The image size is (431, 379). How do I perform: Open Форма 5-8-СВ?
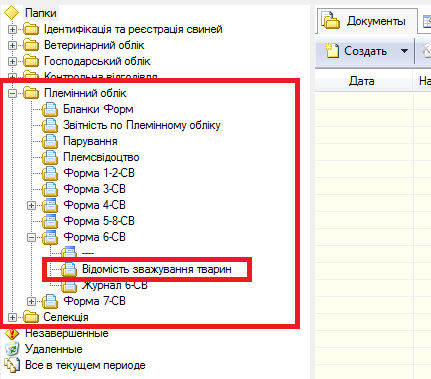[x=99, y=221]
